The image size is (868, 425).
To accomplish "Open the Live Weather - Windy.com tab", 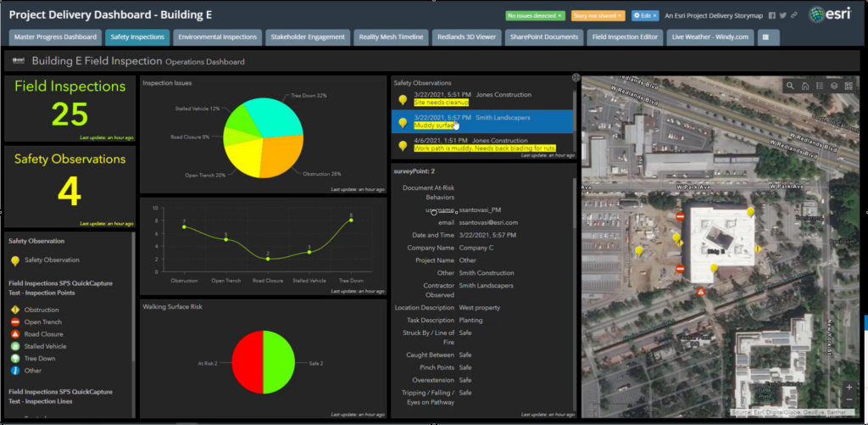I will pyautogui.click(x=710, y=37).
